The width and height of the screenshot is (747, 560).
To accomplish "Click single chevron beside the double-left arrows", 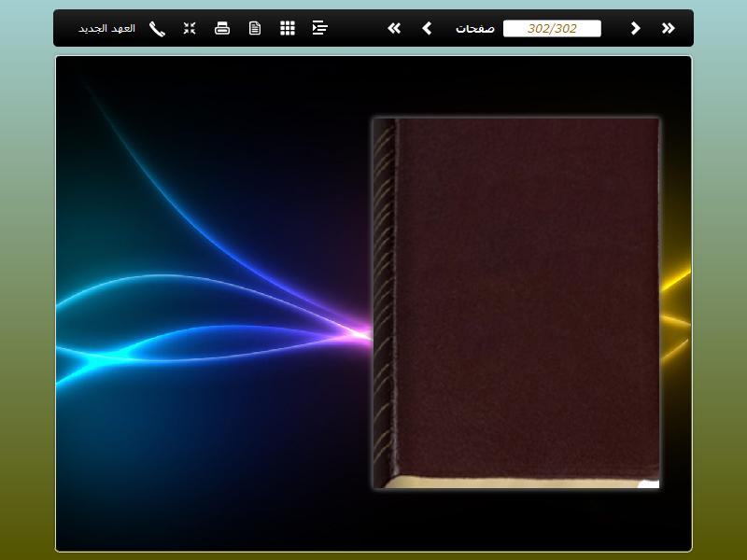I will [427, 28].
